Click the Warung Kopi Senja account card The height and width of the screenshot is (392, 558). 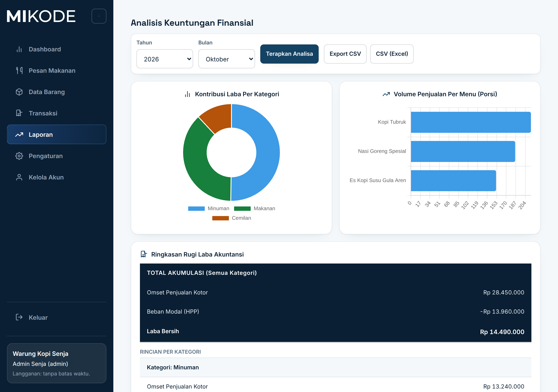click(57, 363)
